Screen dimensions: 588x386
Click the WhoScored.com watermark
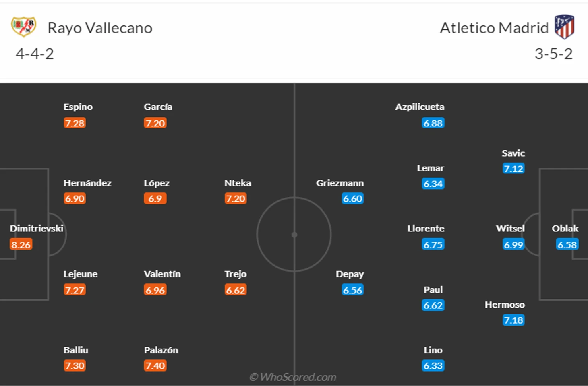pyautogui.click(x=293, y=377)
